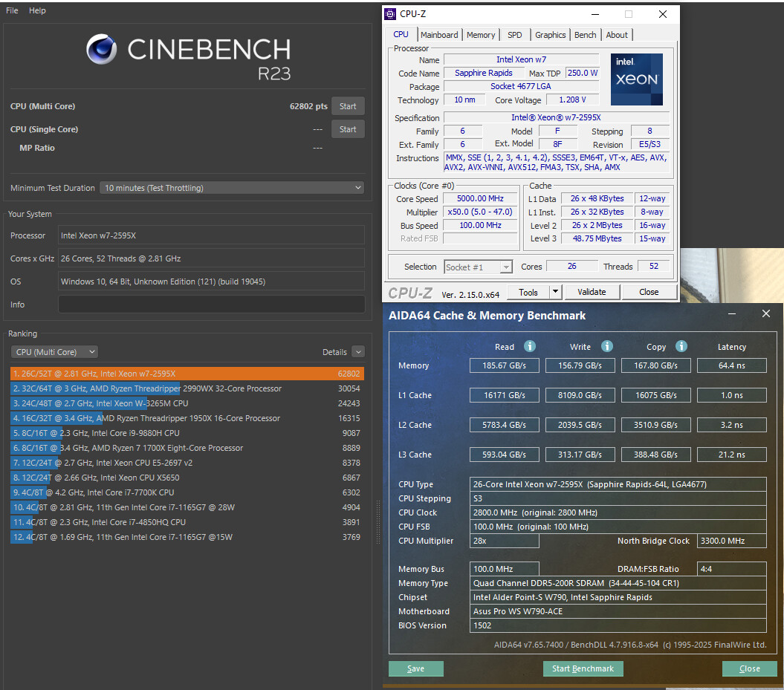The height and width of the screenshot is (690, 784).
Task: Select ranking row Core i7-4850HQ
Action: pos(187,522)
